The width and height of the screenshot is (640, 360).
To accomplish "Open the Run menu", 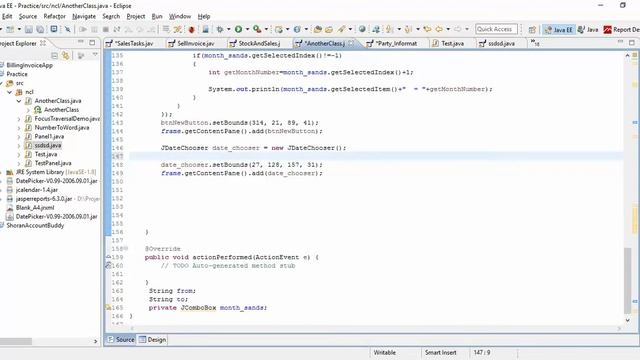I will click(x=157, y=16).
